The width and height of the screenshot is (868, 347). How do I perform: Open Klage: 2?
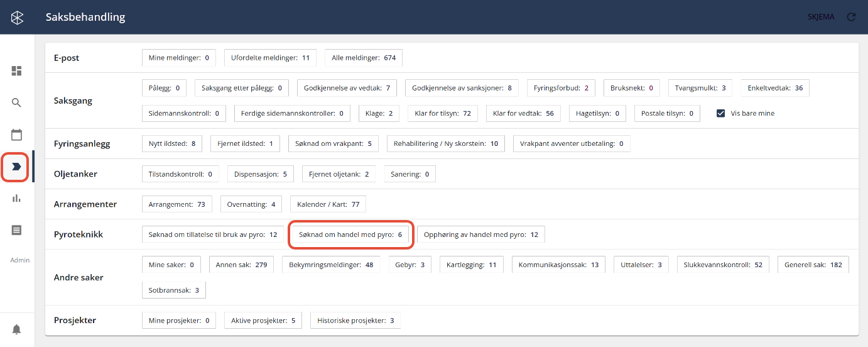pos(379,113)
